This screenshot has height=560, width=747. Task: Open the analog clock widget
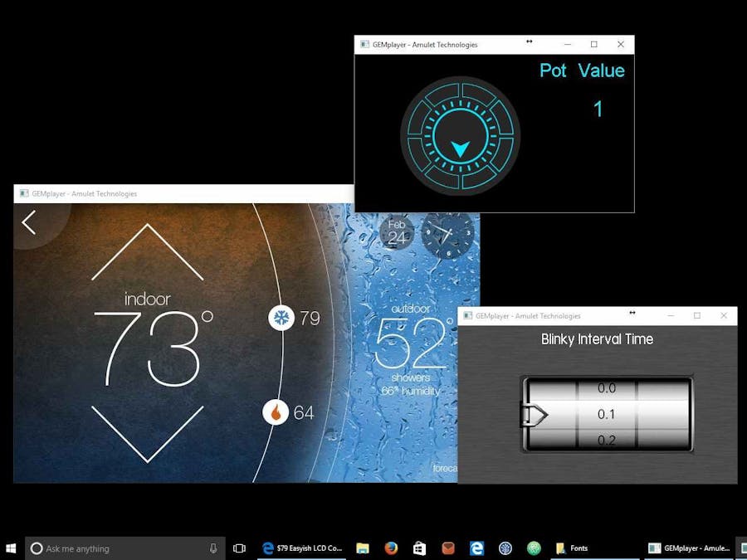[445, 236]
